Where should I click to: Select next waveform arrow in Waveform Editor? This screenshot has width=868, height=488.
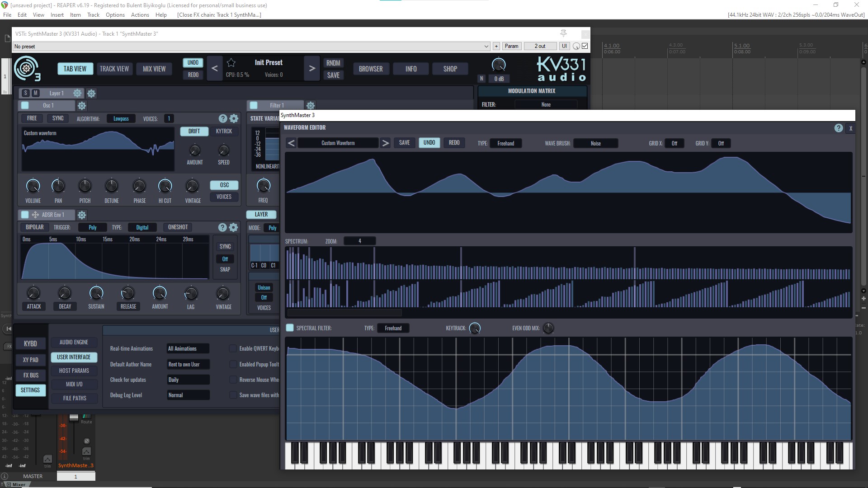[x=385, y=143]
